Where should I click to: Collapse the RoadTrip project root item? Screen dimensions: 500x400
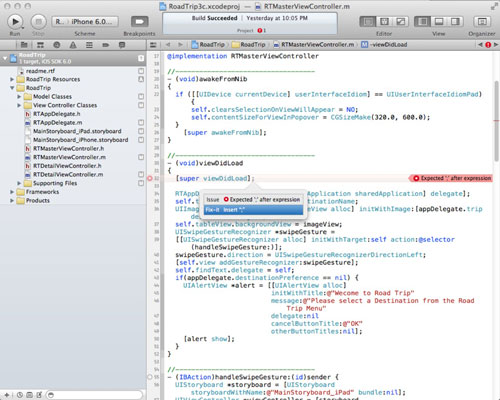click(5, 58)
